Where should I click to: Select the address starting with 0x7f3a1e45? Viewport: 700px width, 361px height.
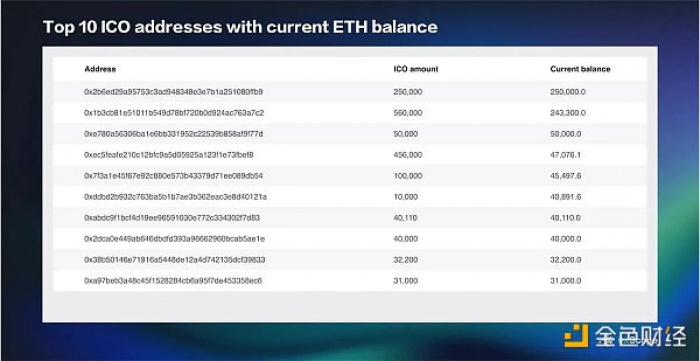coord(173,176)
